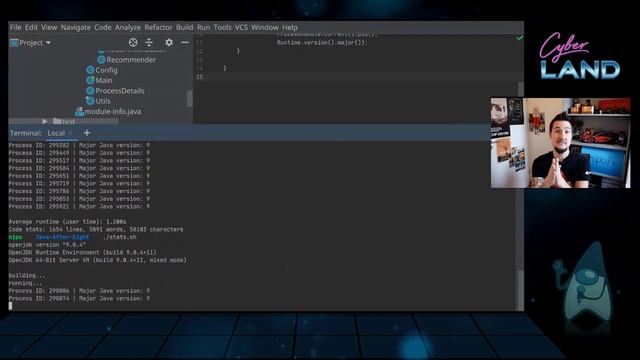The image size is (640, 360).
Task: Open Project panel settings gear
Action: (169, 42)
